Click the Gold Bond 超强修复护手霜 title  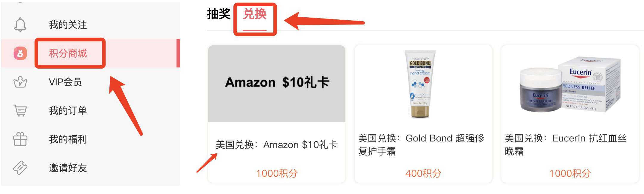pos(421,145)
